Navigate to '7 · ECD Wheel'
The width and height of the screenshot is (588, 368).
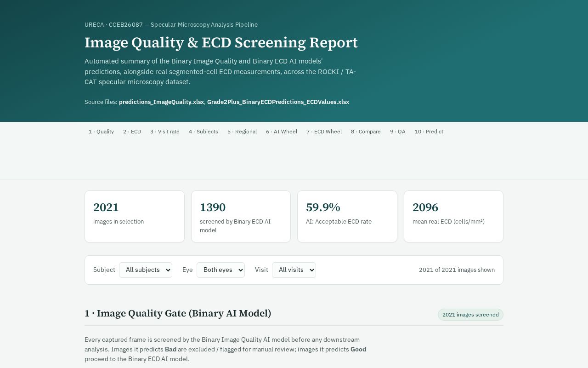[x=324, y=132]
